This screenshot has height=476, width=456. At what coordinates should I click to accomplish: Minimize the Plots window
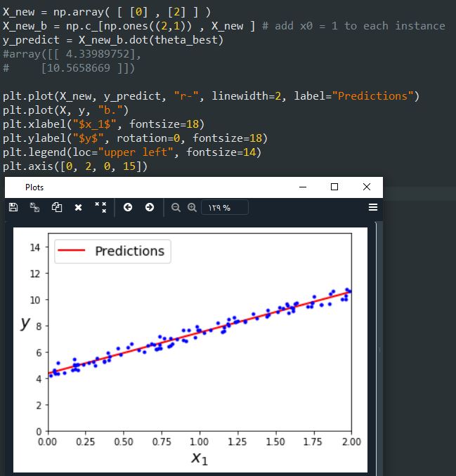tap(302, 187)
